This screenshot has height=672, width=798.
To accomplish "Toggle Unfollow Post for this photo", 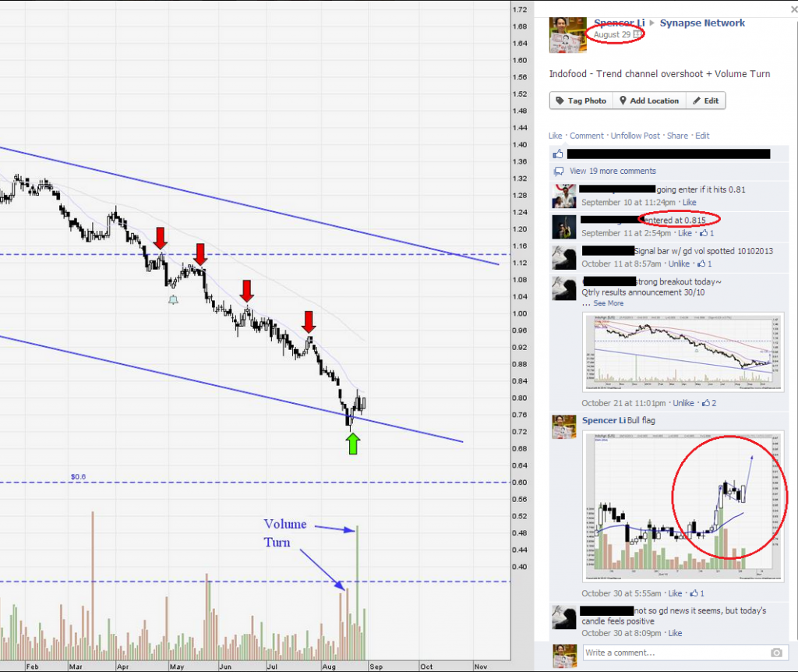I will [634, 136].
